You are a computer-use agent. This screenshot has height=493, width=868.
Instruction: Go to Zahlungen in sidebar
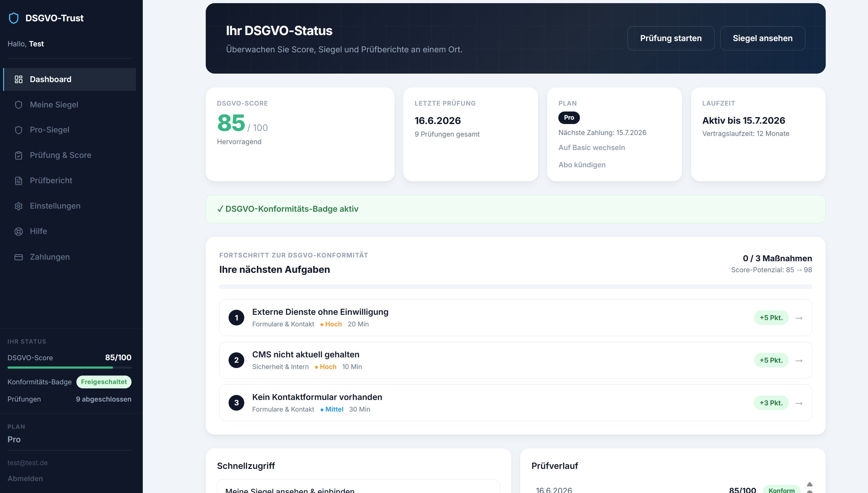pos(70,257)
